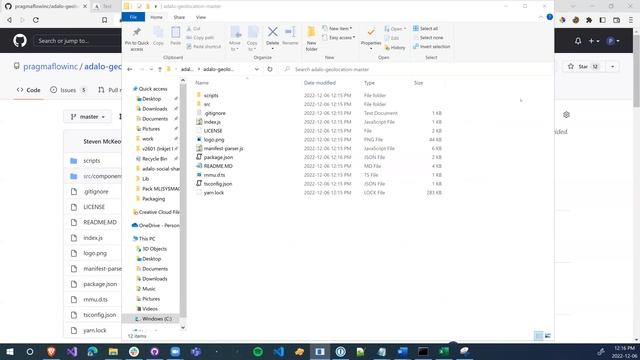Click Invert selection in ribbon
The image size is (640, 360).
click(431, 47)
